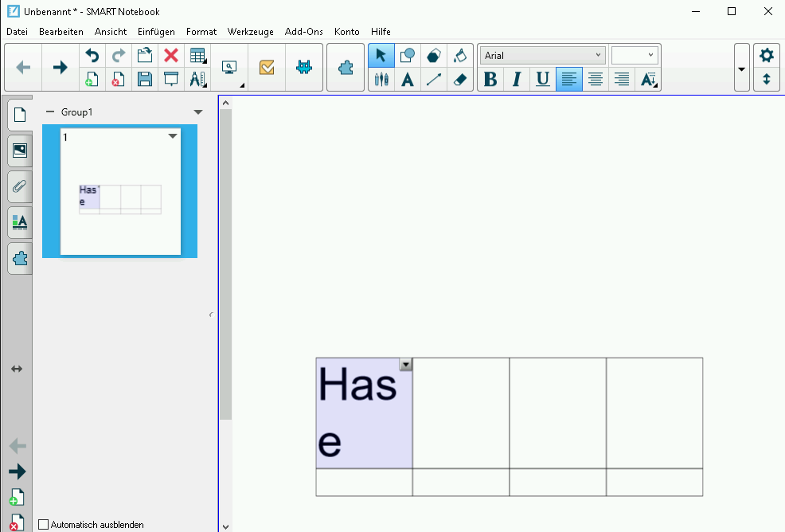
Task: Pick the Pens tool
Action: (381, 80)
